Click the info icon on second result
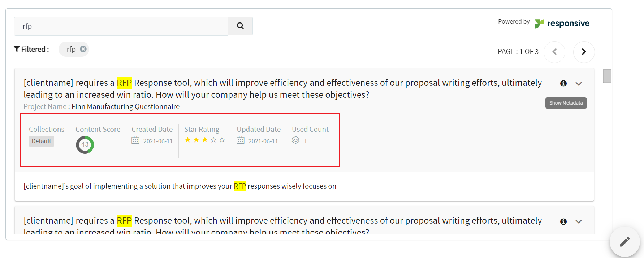The image size is (644, 258). click(563, 221)
